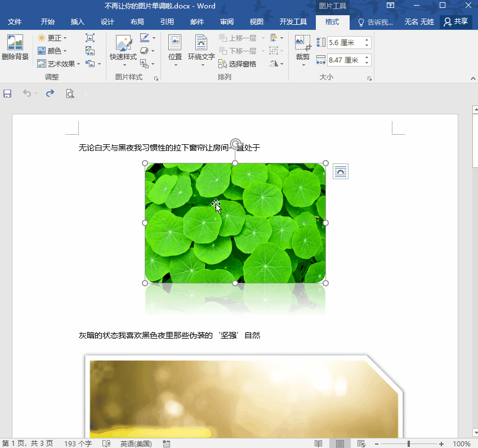Switch to the Insert (插入) tab
The width and height of the screenshot is (478, 448).
coord(78,21)
